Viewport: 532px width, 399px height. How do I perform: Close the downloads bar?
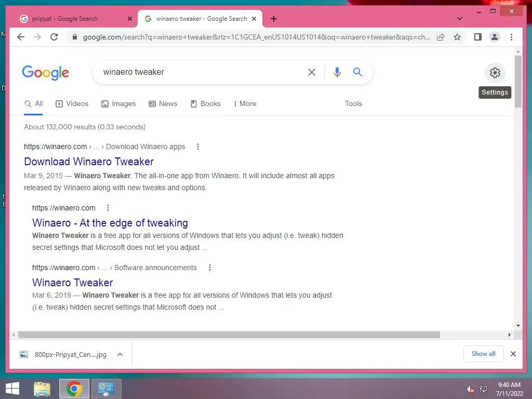[x=513, y=353]
